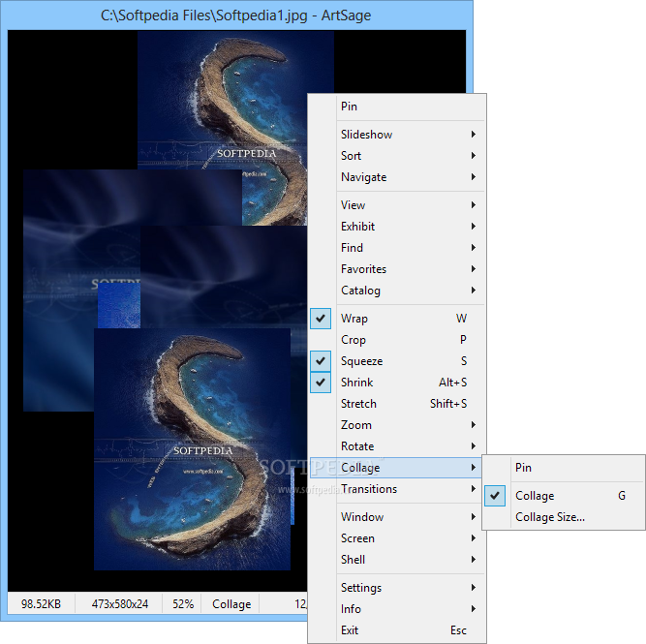Toggle the Wrap checkmark off
The height and width of the screenshot is (644, 646).
pyautogui.click(x=321, y=319)
